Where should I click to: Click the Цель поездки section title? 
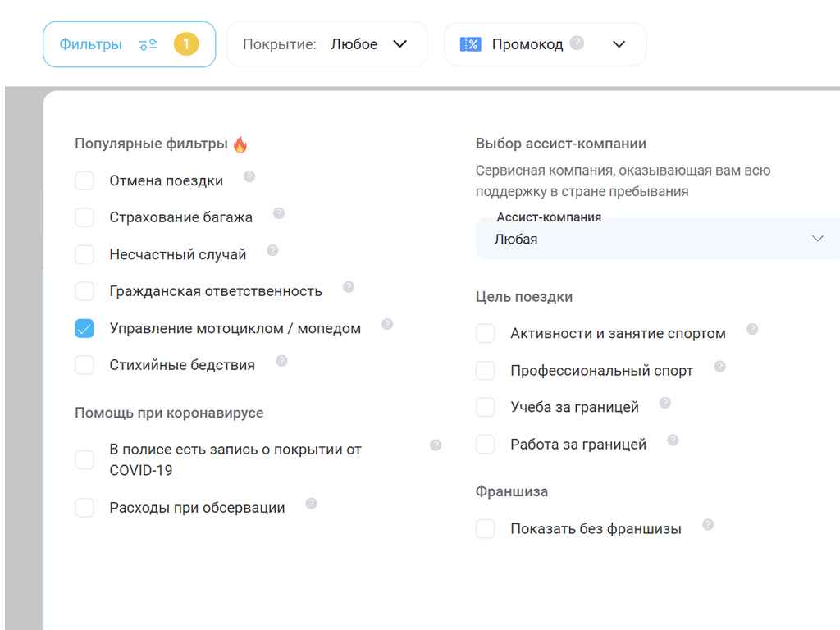(x=524, y=297)
